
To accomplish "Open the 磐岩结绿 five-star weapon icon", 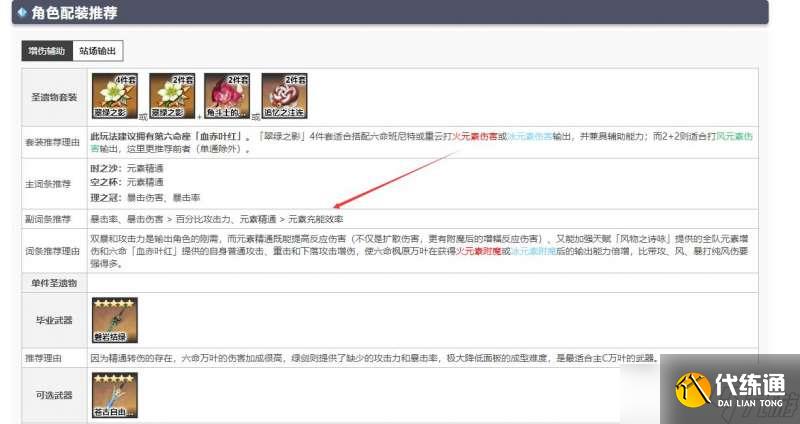I will pyautogui.click(x=115, y=320).
